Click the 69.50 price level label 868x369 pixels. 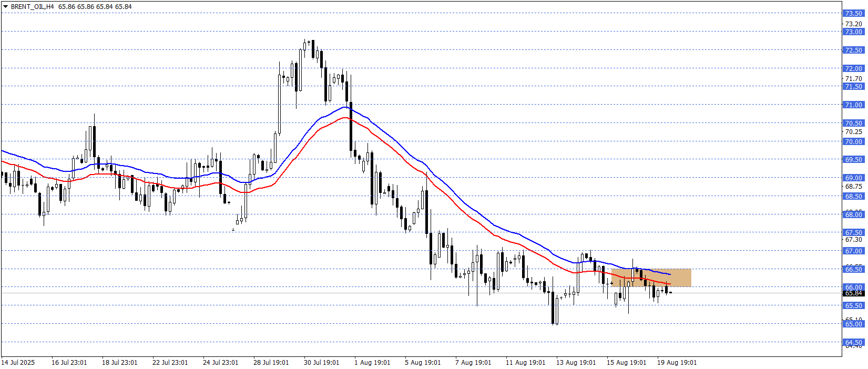click(854, 160)
